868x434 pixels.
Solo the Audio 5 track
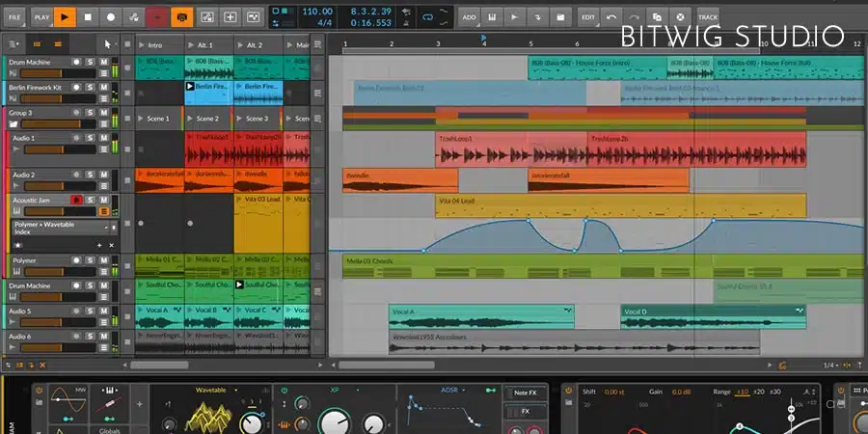tap(90, 312)
